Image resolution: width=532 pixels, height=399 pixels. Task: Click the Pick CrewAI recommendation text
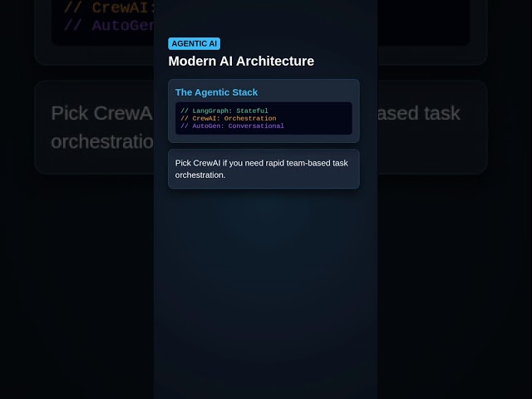point(262,169)
